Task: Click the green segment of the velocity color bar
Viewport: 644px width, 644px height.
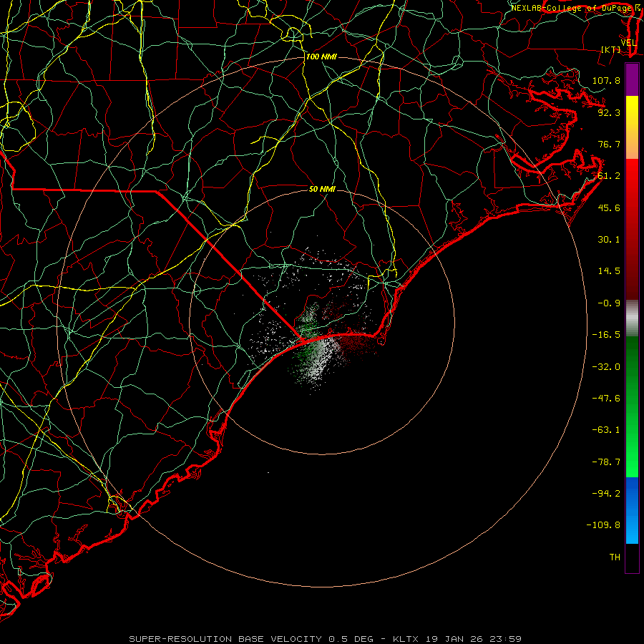Action: (632, 406)
